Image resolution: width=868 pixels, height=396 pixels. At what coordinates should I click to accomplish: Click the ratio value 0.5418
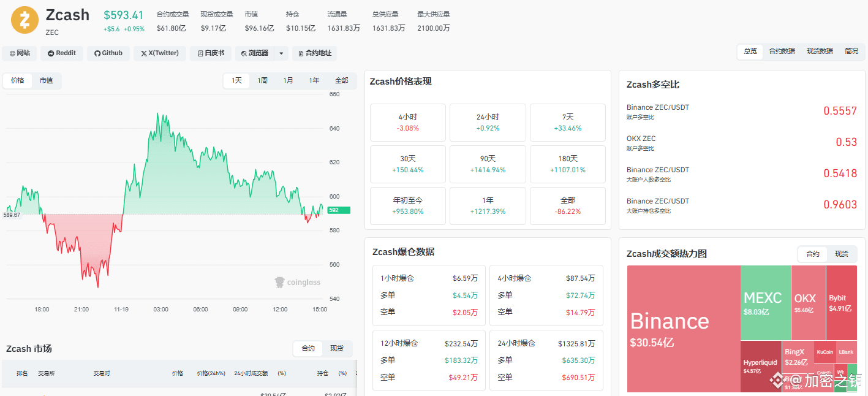coord(840,173)
